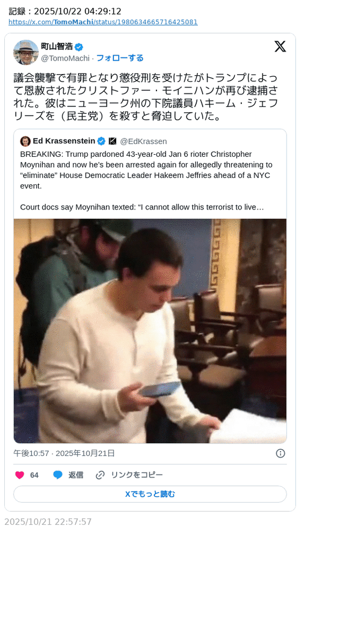Click the リンクをコピー label
This screenshot has width=350, height=644.
[x=137, y=475]
